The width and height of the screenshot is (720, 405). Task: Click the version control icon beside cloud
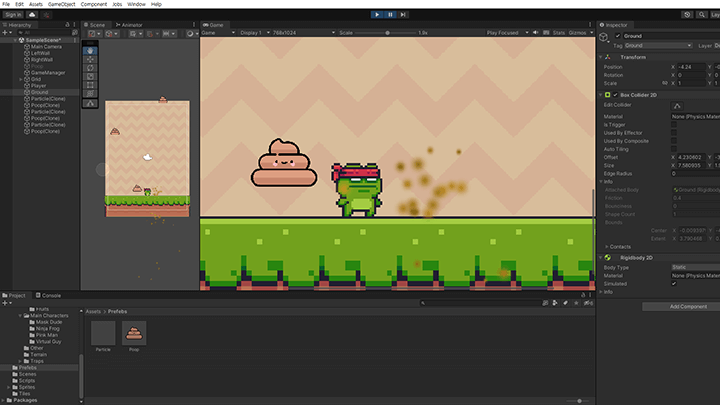pos(46,15)
